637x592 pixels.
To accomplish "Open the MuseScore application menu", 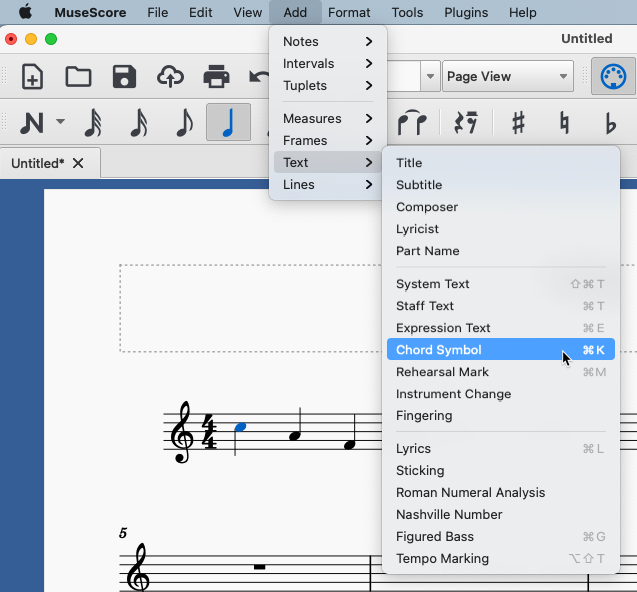I will (x=90, y=13).
